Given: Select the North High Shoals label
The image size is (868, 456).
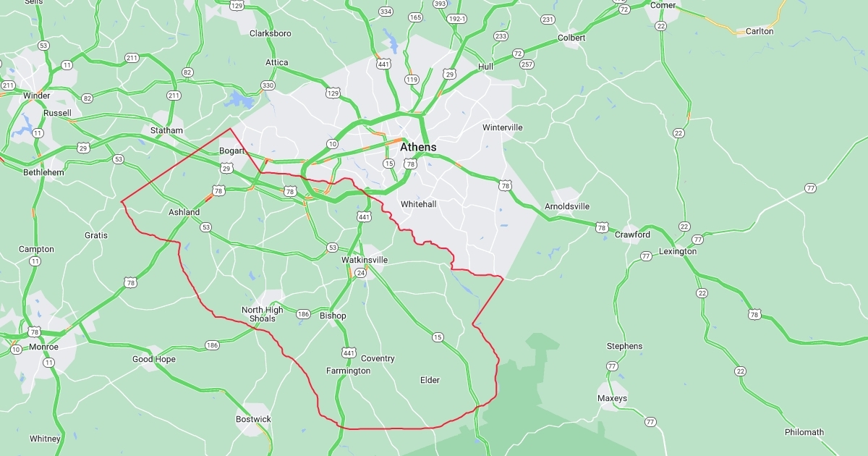Looking at the screenshot, I should [x=263, y=314].
